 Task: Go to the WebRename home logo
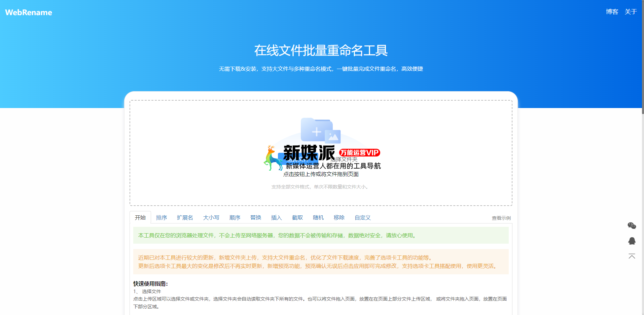tap(29, 12)
